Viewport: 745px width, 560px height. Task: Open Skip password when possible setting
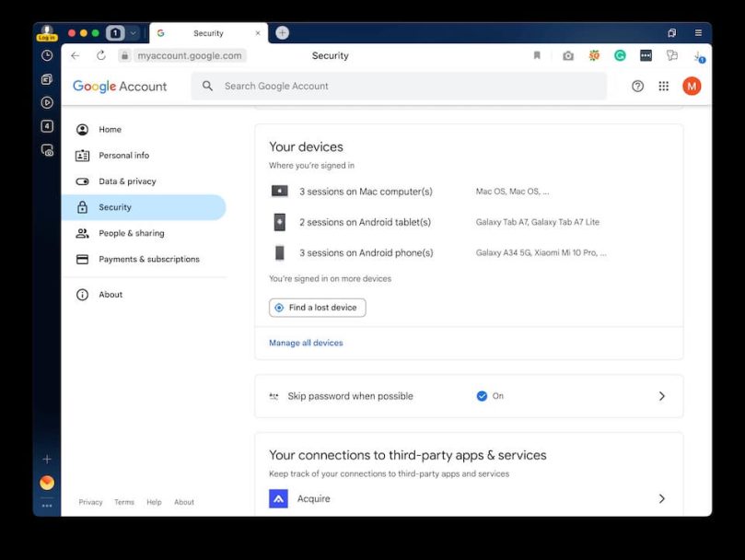point(351,396)
